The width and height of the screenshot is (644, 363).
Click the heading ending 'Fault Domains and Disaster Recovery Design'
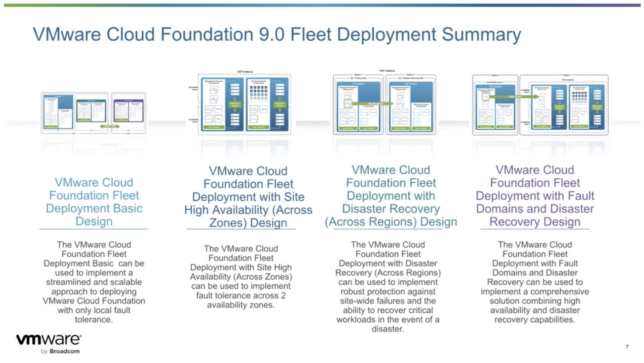tap(535, 196)
